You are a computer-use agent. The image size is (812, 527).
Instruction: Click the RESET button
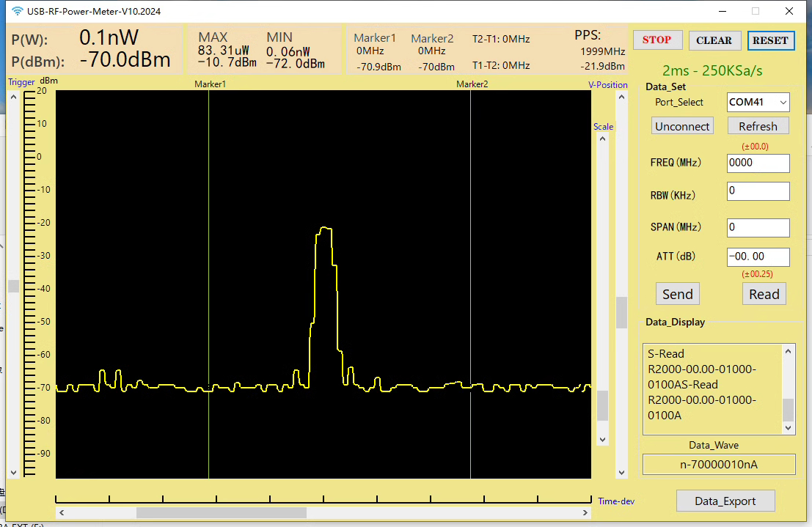click(x=771, y=40)
